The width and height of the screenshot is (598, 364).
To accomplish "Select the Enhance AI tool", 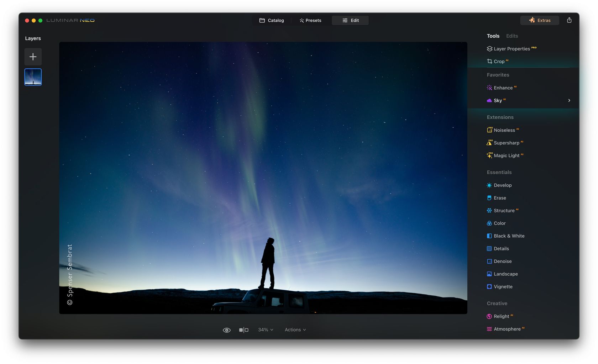I will pos(503,88).
